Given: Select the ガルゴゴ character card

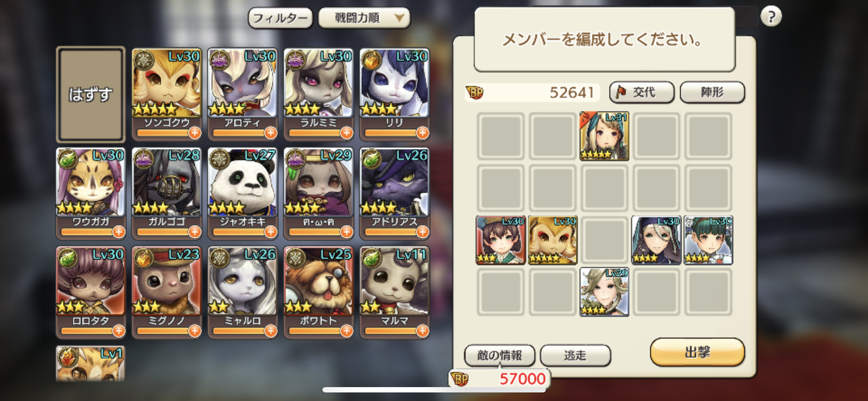Looking at the screenshot, I should pos(167,193).
